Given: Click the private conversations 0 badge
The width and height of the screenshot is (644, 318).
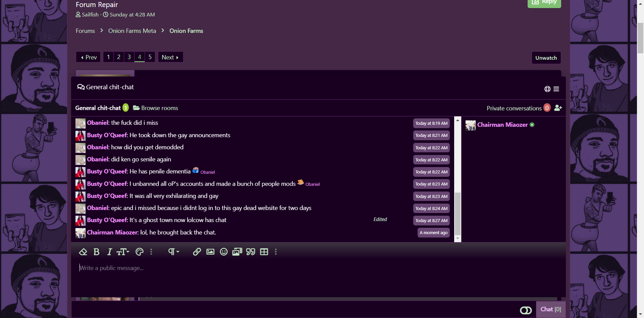Looking at the screenshot, I should [547, 108].
